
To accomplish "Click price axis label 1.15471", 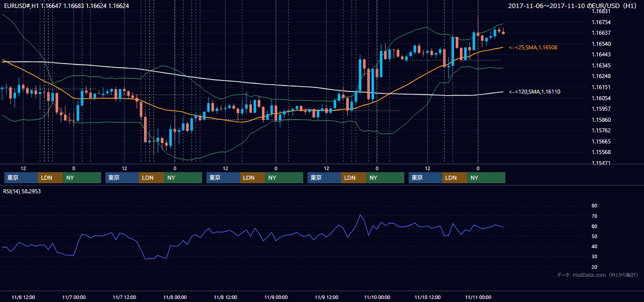I will pos(601,163).
